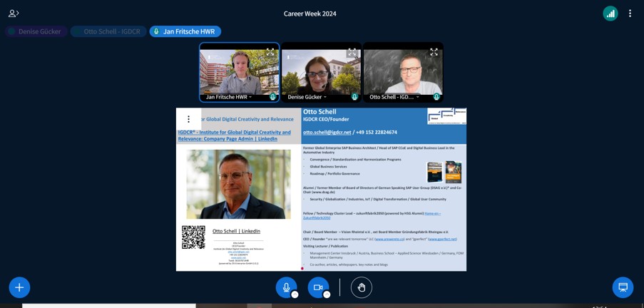The height and width of the screenshot is (308, 644).
Task: Click the Otto Schell | LinkedIn link
Action: click(236, 231)
